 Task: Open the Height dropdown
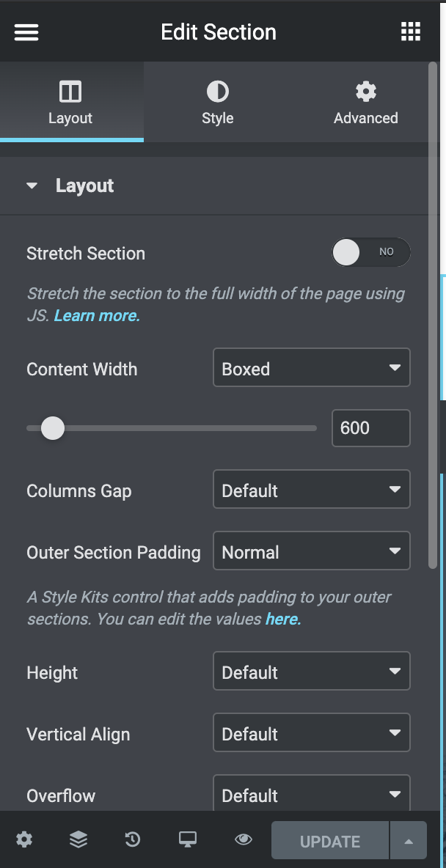311,671
